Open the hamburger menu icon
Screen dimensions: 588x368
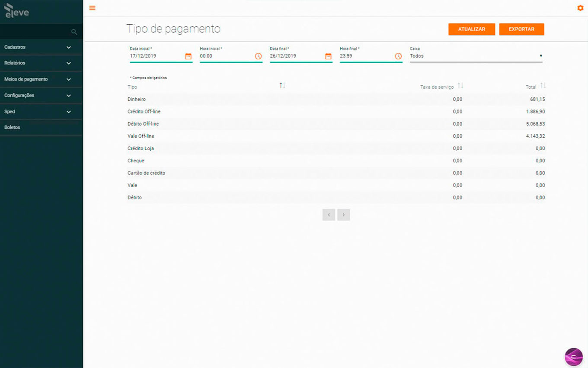[x=92, y=8]
